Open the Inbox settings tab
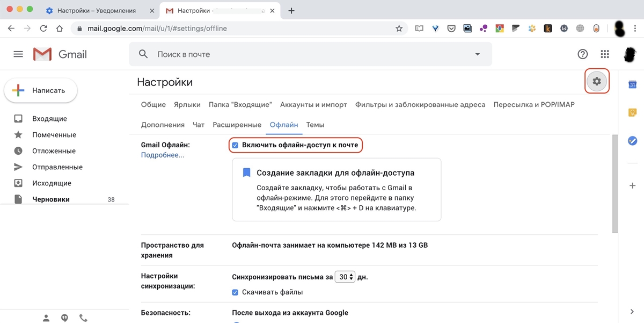The image size is (644, 323). (x=240, y=105)
